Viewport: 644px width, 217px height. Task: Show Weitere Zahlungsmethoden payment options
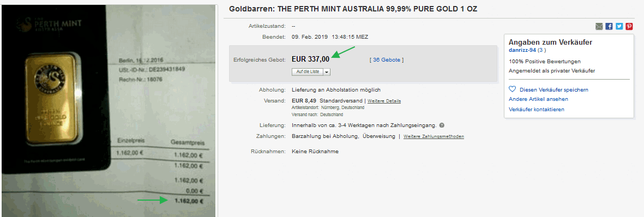(434, 136)
